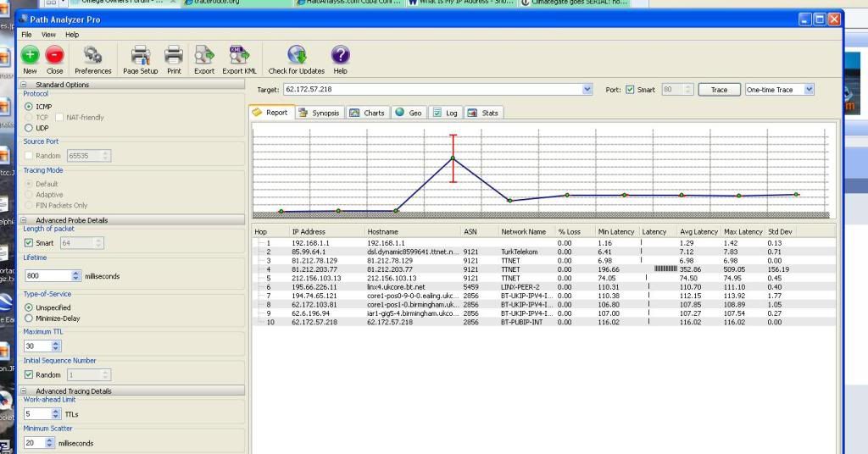The height and width of the screenshot is (454, 868).
Task: Switch to the Report tab
Action: click(271, 113)
